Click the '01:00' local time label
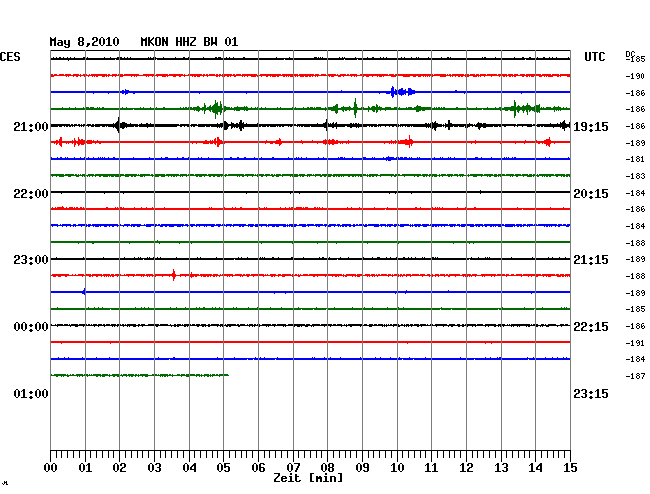The height and width of the screenshot is (494, 650). (31, 393)
